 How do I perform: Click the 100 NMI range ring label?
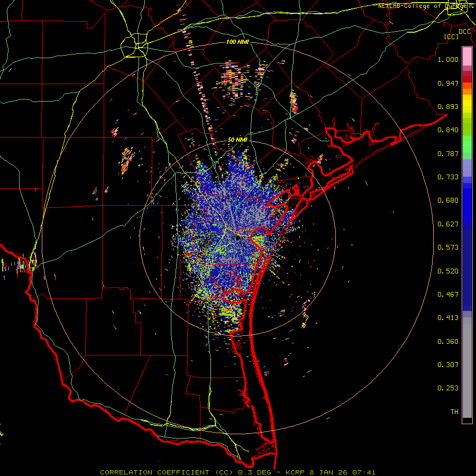[x=237, y=42]
